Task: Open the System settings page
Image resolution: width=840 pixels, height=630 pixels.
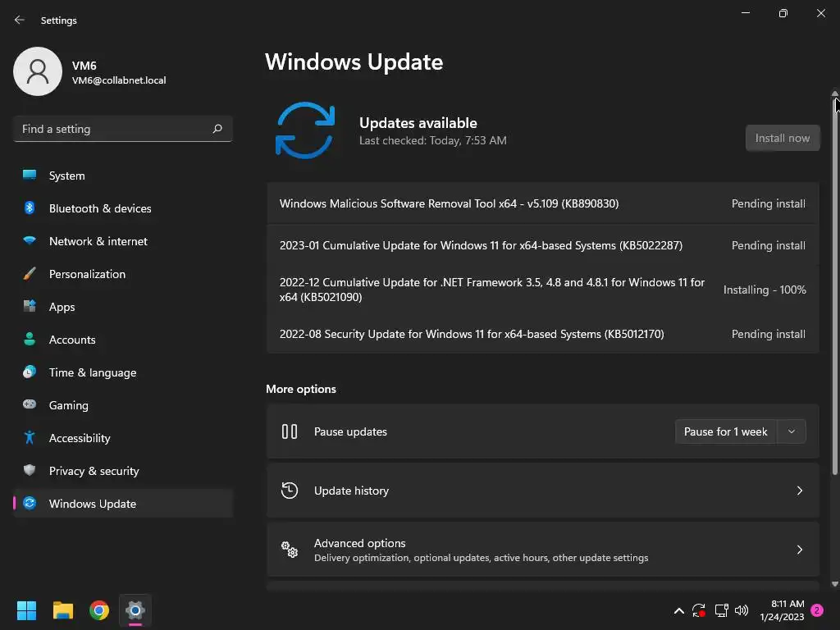Action: click(x=123, y=176)
